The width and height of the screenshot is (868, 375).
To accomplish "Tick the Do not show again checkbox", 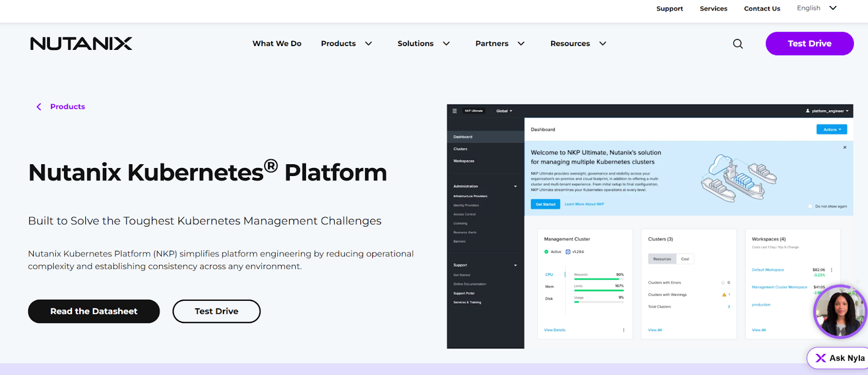I will [x=810, y=206].
